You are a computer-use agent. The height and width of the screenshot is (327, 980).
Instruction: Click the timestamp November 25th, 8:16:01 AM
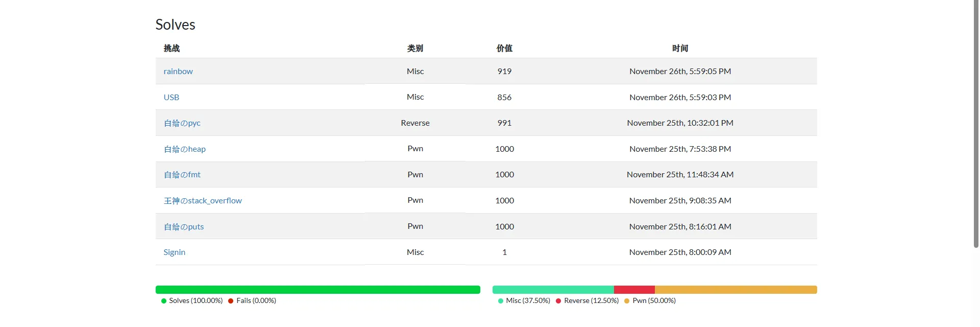pyautogui.click(x=680, y=227)
